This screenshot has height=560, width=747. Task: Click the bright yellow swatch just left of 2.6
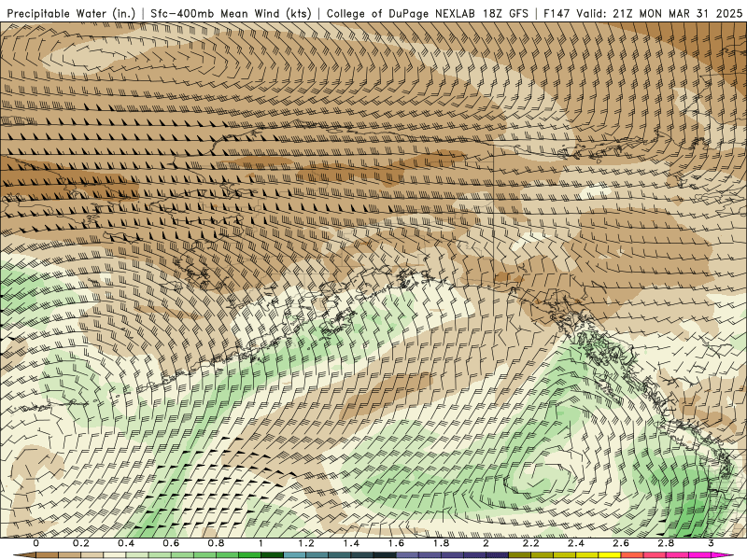pyautogui.click(x=610, y=554)
